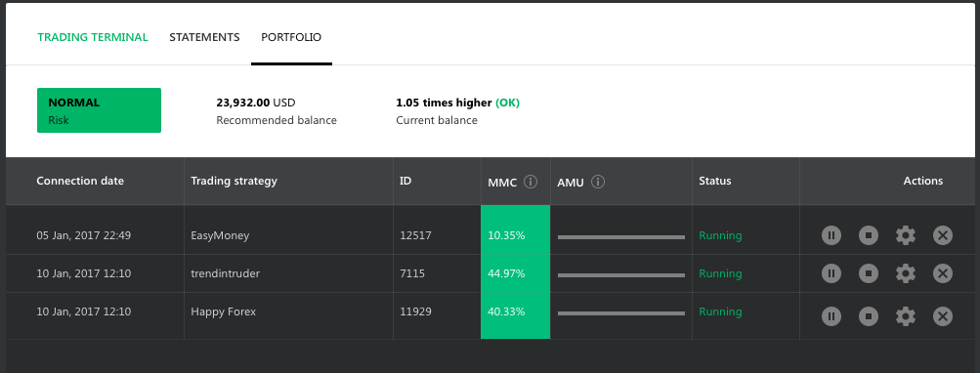
Task: Open the Happy Forex strategy name
Action: click(223, 311)
